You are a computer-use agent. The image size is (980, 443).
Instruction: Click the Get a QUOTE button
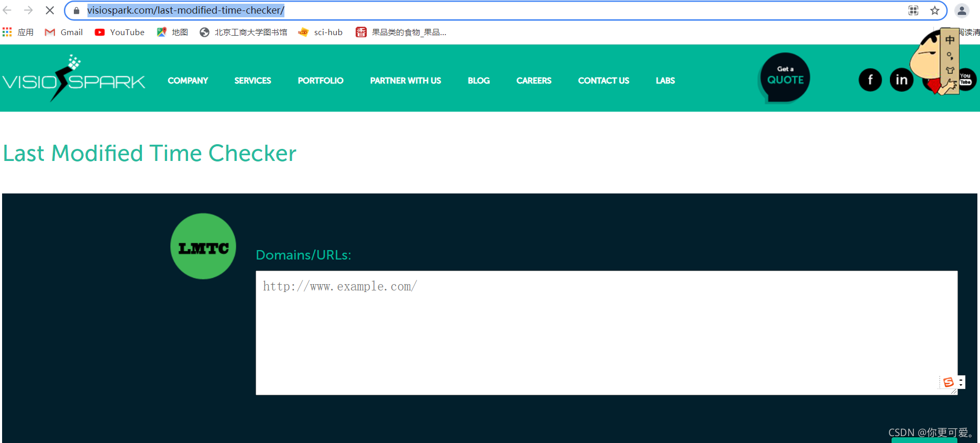click(x=784, y=78)
